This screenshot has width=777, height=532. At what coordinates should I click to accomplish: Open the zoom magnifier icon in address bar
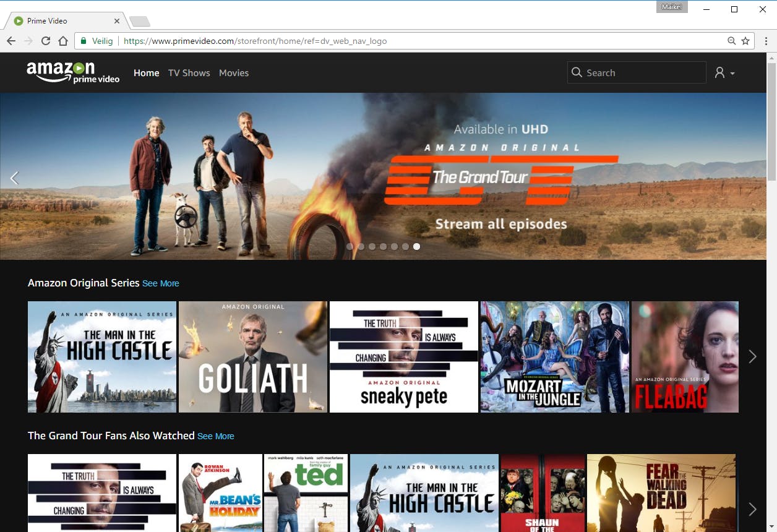[x=732, y=41]
